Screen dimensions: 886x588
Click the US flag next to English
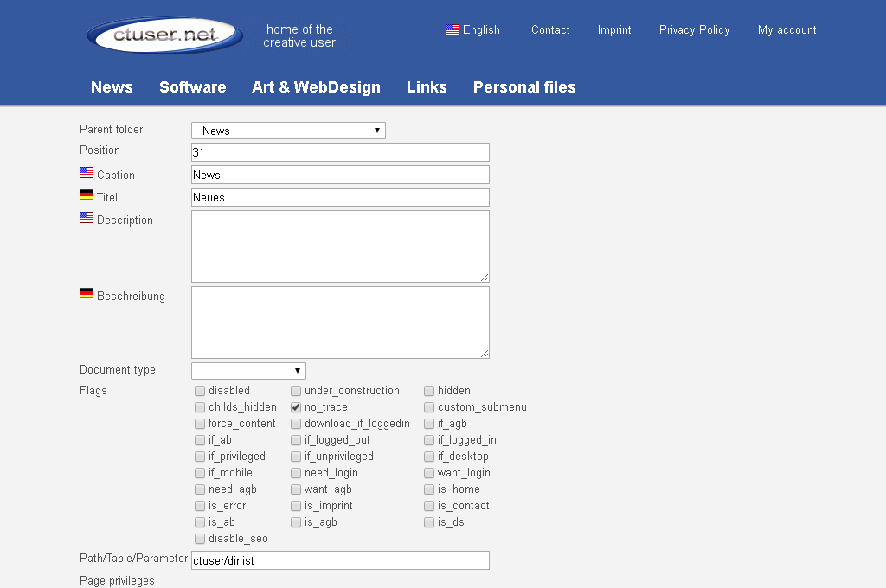(453, 29)
